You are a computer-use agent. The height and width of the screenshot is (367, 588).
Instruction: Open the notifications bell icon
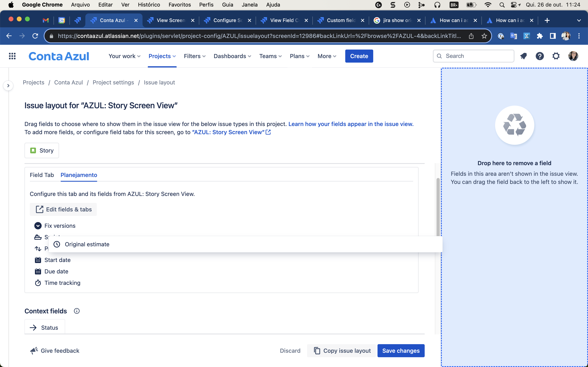click(x=523, y=56)
